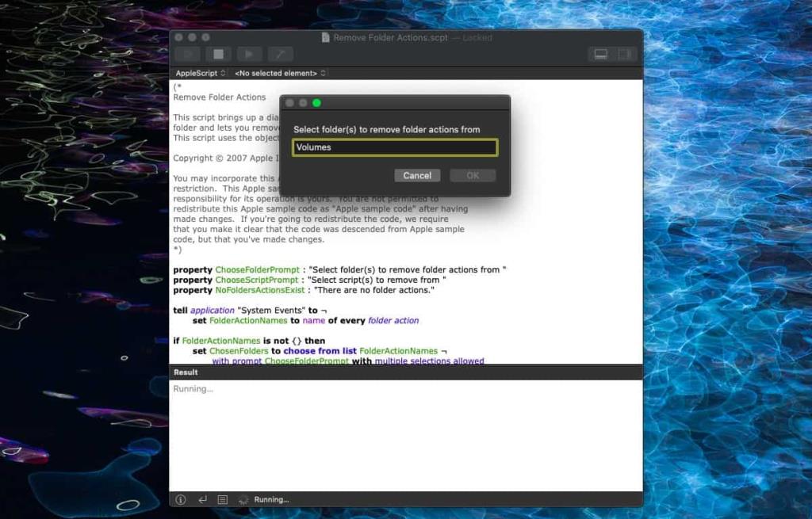812x519 pixels.
Task: Click the 'Running...' status text
Action: 270,499
